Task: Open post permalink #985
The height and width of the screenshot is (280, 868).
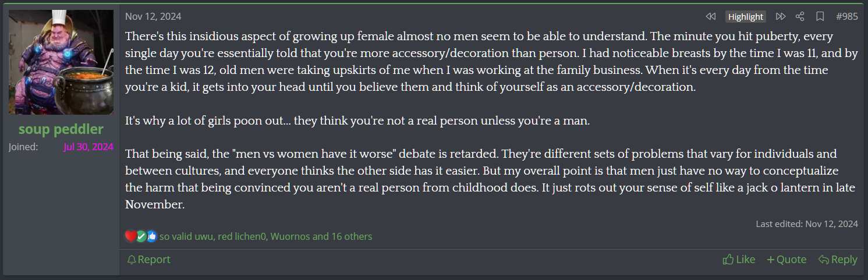Action: click(x=846, y=16)
